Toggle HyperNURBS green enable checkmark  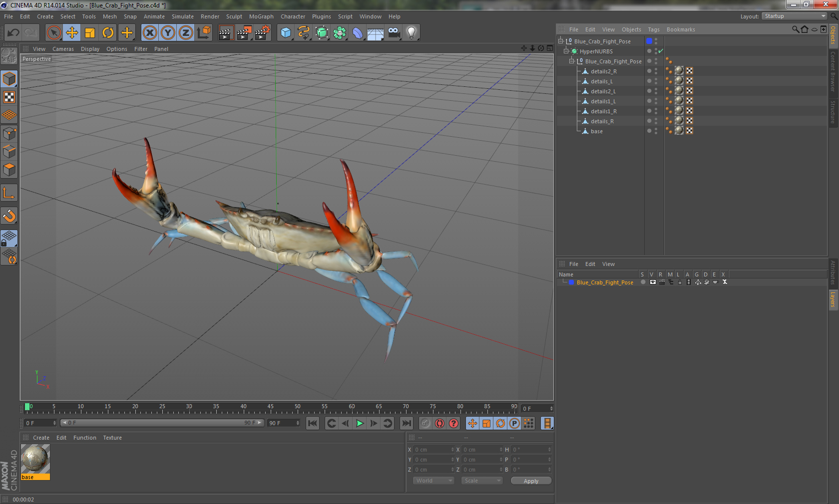click(661, 51)
